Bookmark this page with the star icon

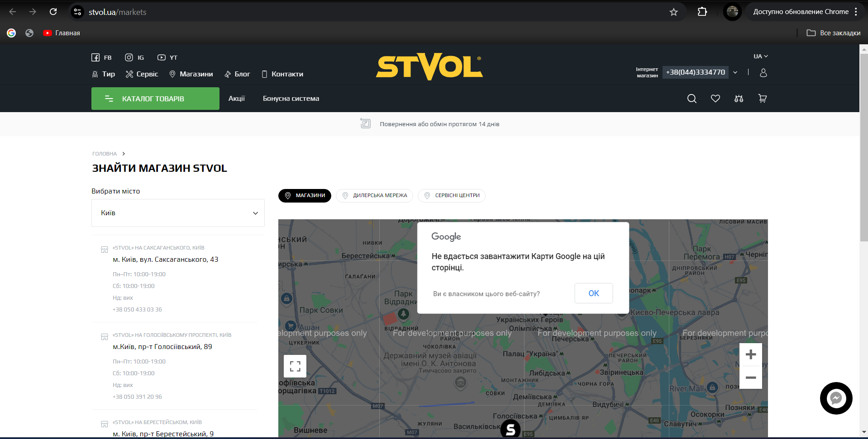(x=674, y=12)
